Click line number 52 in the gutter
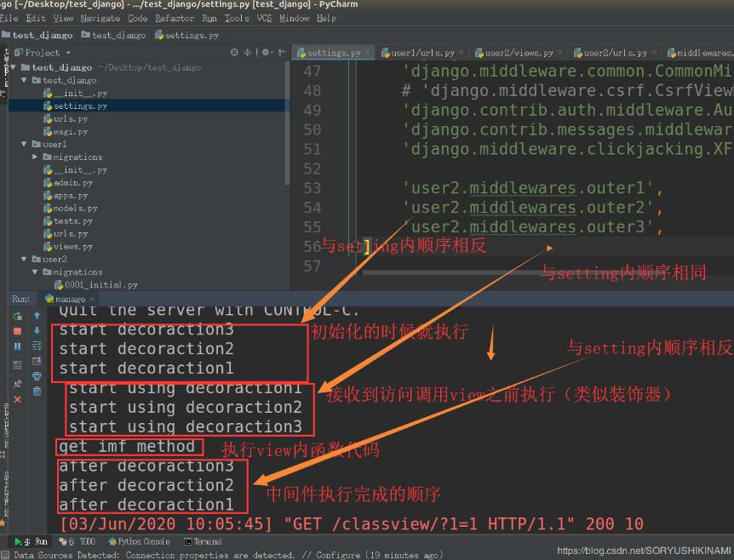 point(313,169)
